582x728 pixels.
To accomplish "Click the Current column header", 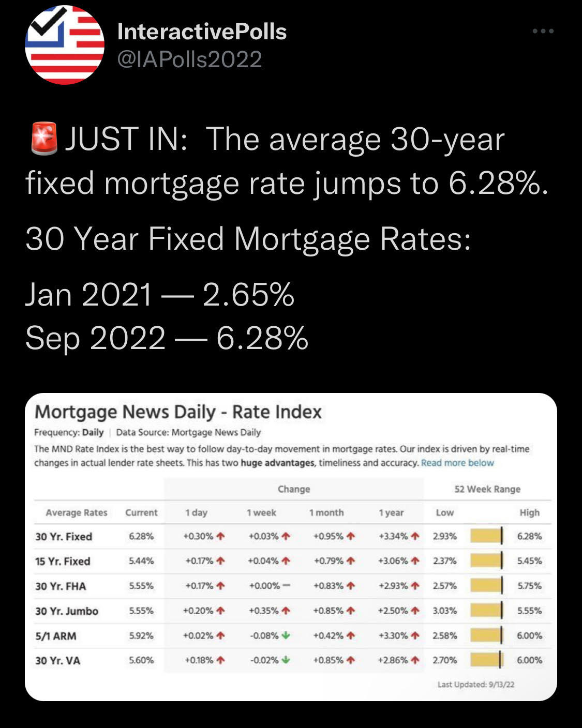I will pos(141,512).
